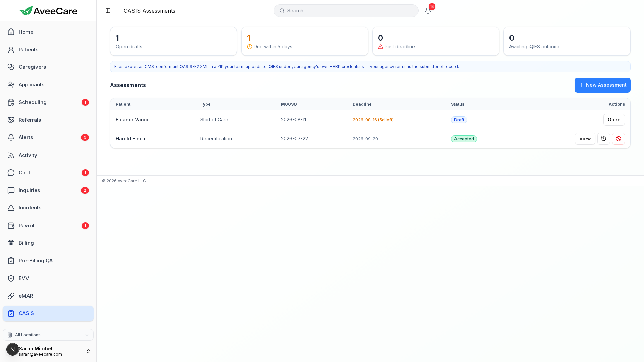Viewport: 644px width, 362px height.
Task: Click the OASIS-E2 XML export notice
Action: 370,67
